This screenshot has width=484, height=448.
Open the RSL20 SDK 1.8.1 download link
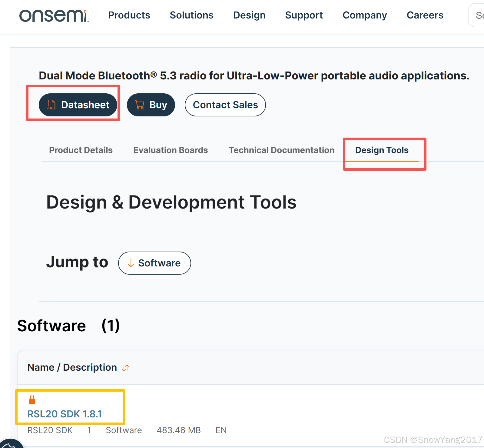65,414
